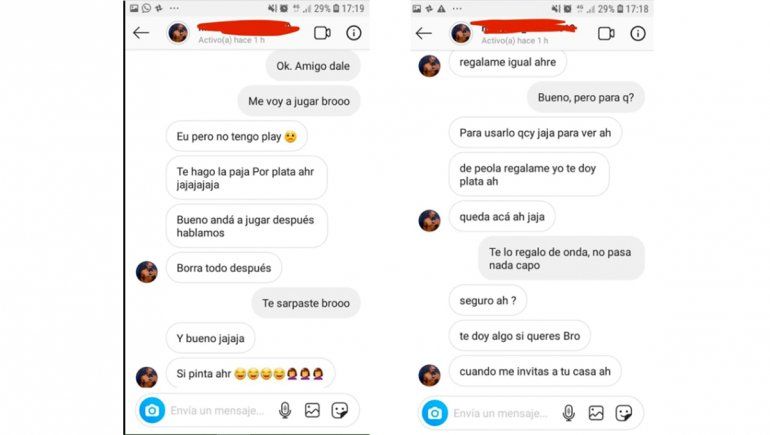Tap the back arrow in right chat

click(423, 33)
